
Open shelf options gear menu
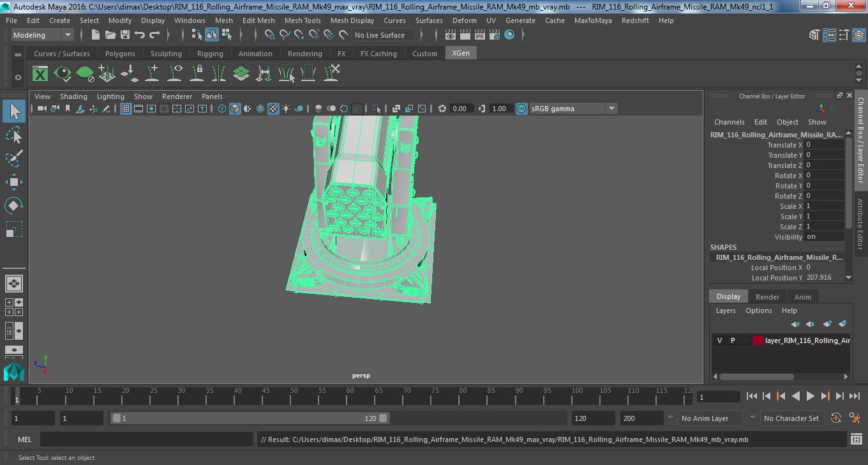coord(18,77)
